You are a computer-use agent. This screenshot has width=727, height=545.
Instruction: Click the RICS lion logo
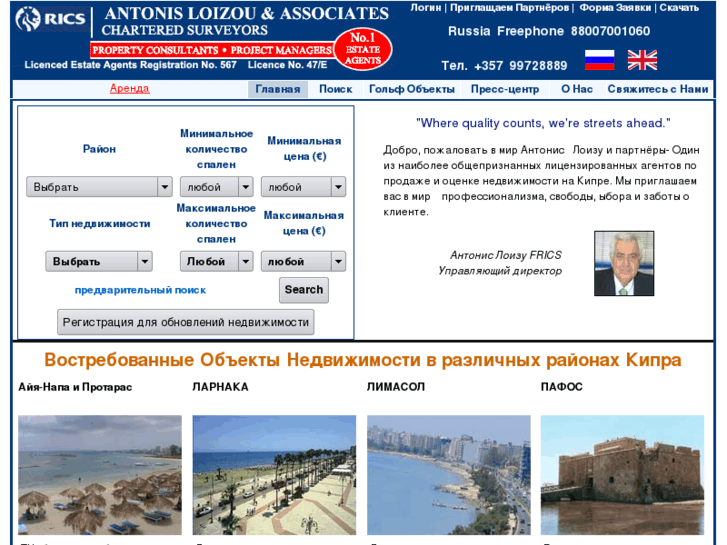pyautogui.click(x=50, y=19)
